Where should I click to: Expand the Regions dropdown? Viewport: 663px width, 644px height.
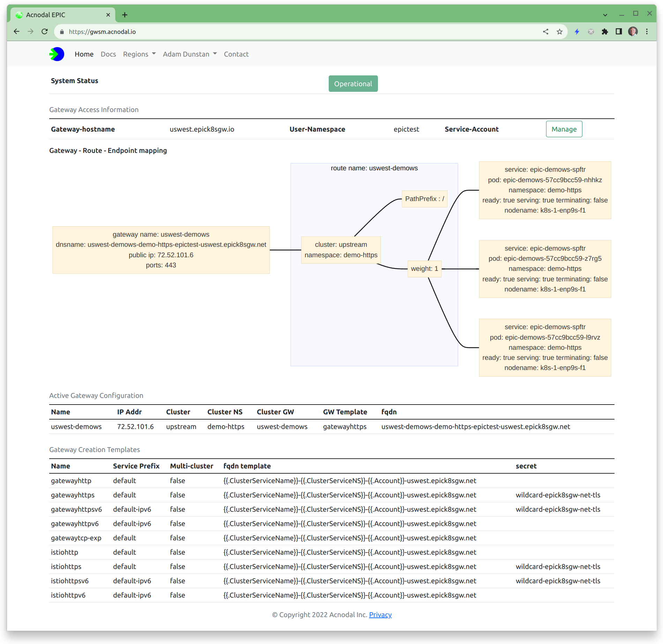tap(140, 54)
